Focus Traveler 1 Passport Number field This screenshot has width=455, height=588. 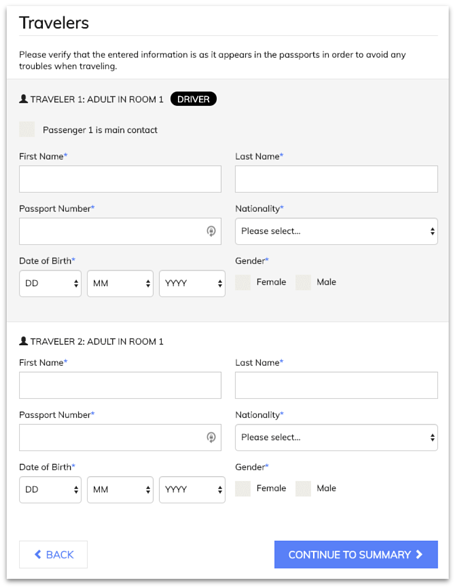pyautogui.click(x=120, y=231)
